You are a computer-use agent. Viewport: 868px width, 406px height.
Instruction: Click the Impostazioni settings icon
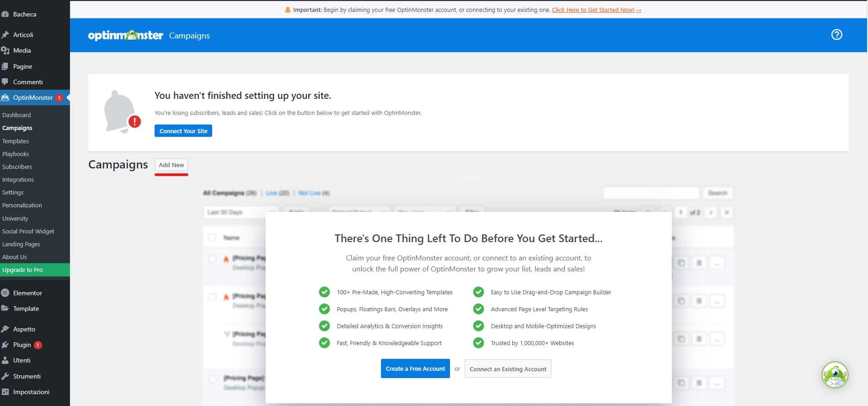pos(5,392)
